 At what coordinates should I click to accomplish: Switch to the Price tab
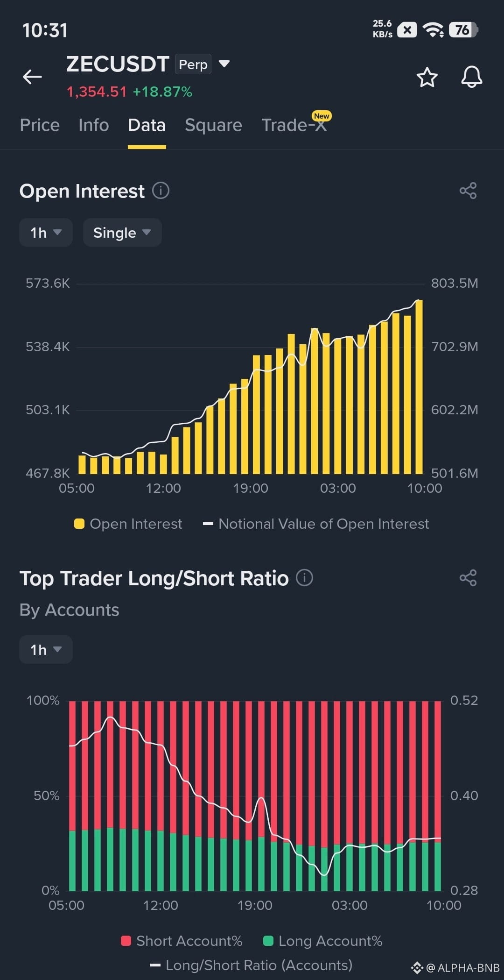[40, 125]
